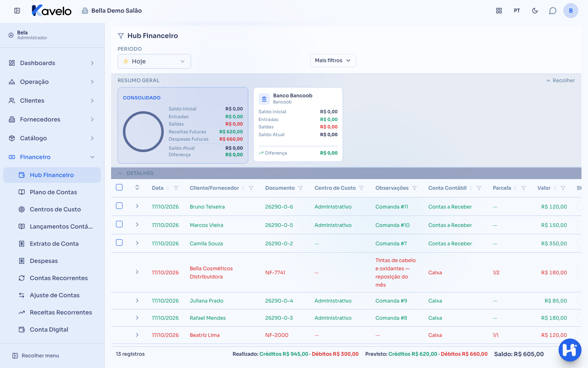Viewport: 588px width, 368px height.
Task: Collapse the Financeiro menu
Action: coord(52,157)
